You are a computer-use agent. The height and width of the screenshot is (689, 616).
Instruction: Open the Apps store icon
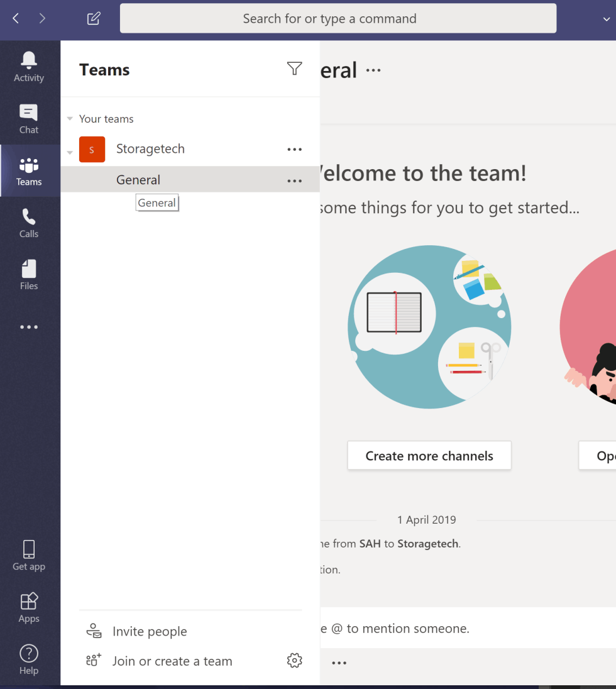29,607
